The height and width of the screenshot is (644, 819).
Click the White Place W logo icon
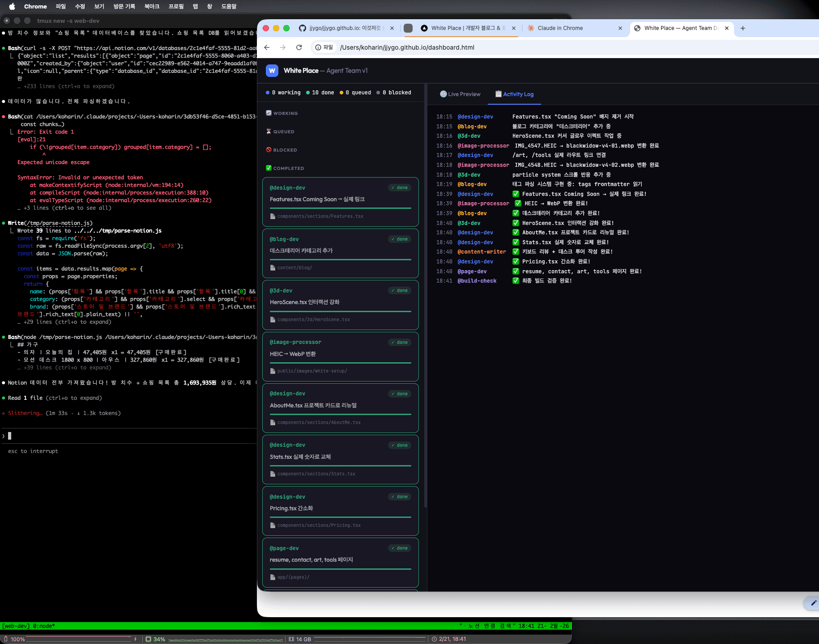coord(272,71)
